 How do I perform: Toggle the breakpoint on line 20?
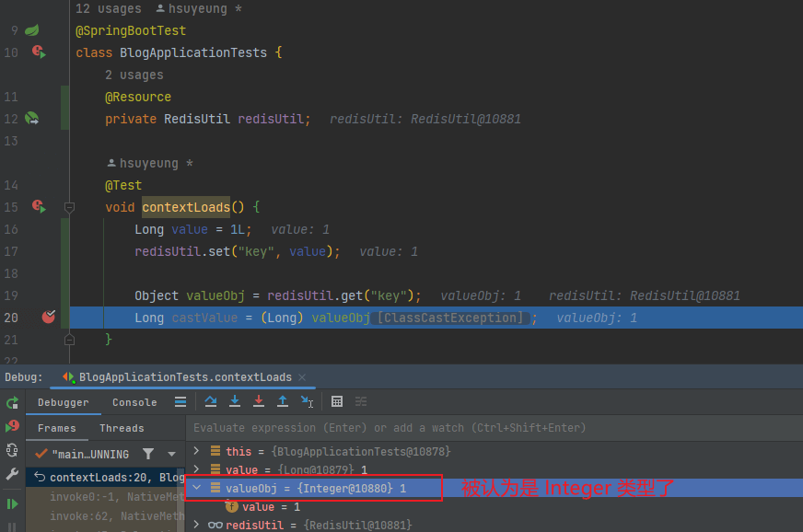(x=48, y=317)
